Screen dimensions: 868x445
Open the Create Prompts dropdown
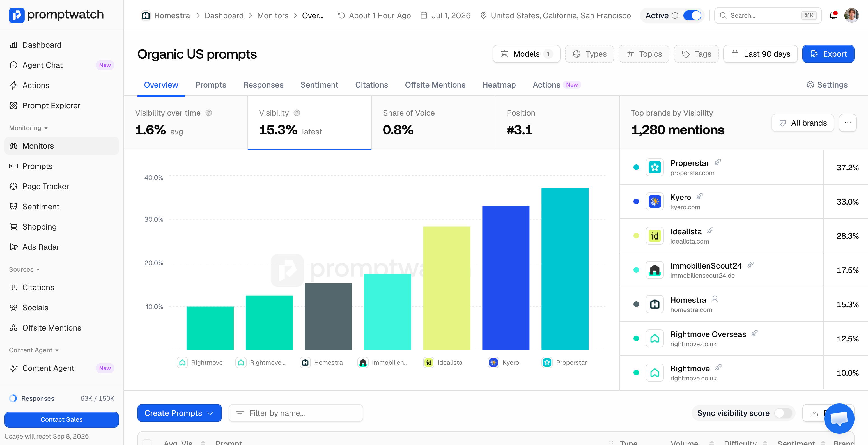point(180,413)
